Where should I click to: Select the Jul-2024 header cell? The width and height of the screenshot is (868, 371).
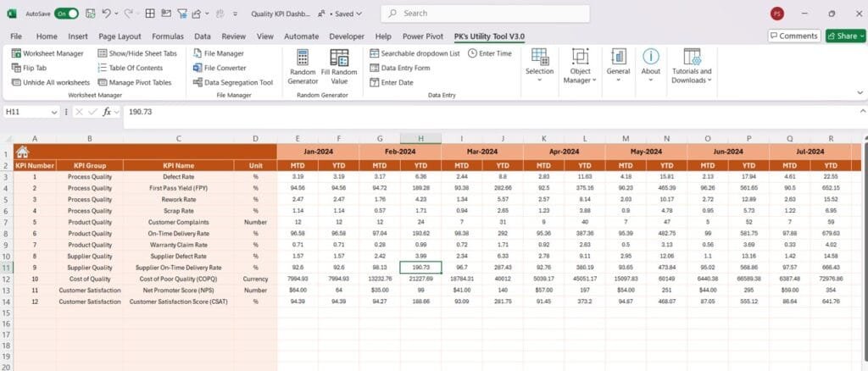click(810, 151)
